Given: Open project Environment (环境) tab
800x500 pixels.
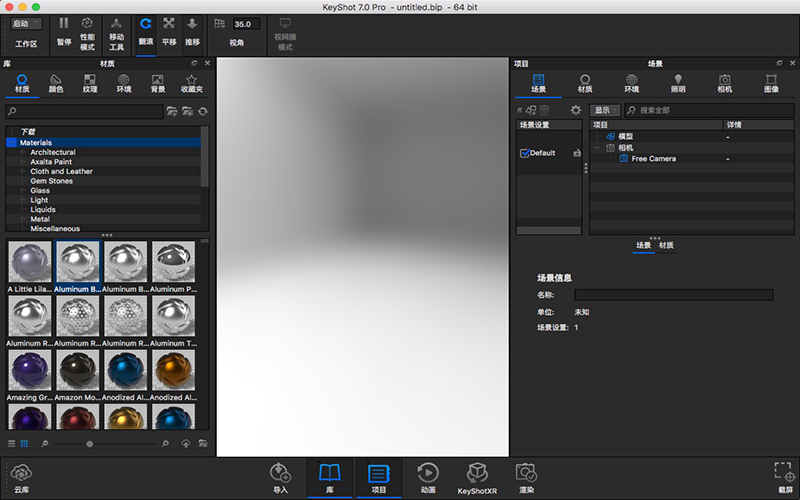Looking at the screenshot, I should pyautogui.click(x=632, y=84).
